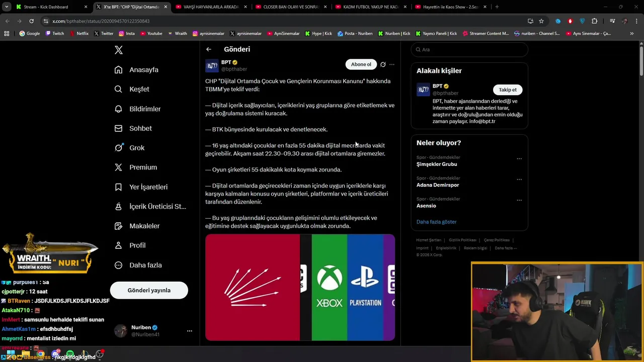Open browser extensions puzzle icon
Image resolution: width=644 pixels, height=362 pixels.
coord(594,21)
